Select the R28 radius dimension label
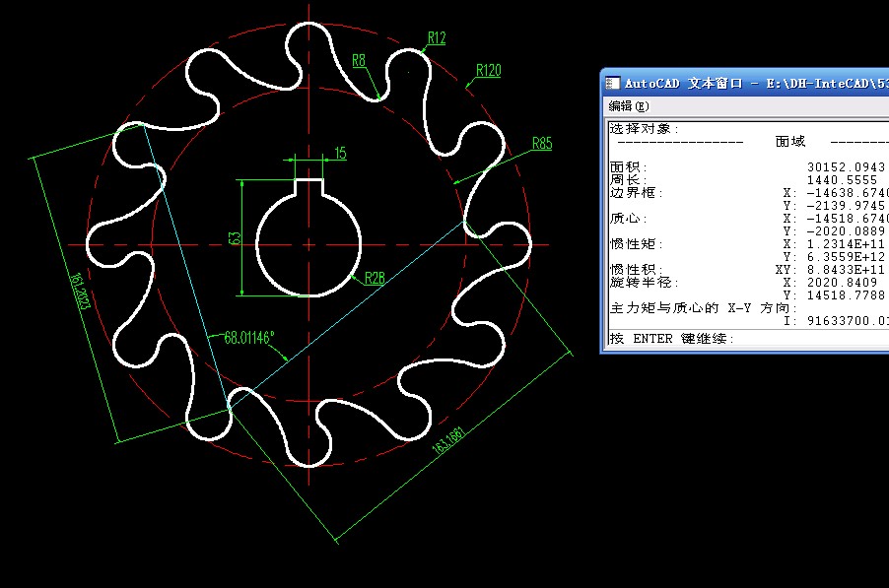The height and width of the screenshot is (588, 889). [375, 278]
